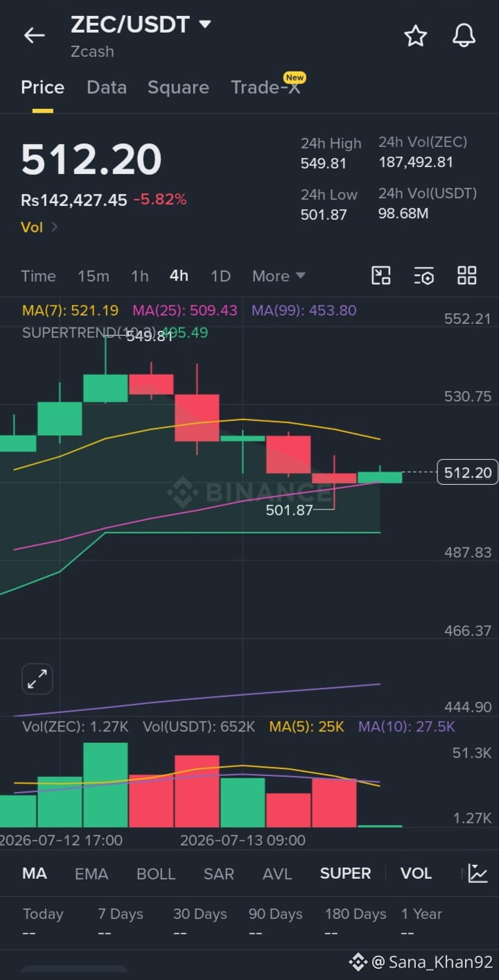Tap 24h Vol(USDT) 98.68M
499x980 pixels.
point(403,214)
